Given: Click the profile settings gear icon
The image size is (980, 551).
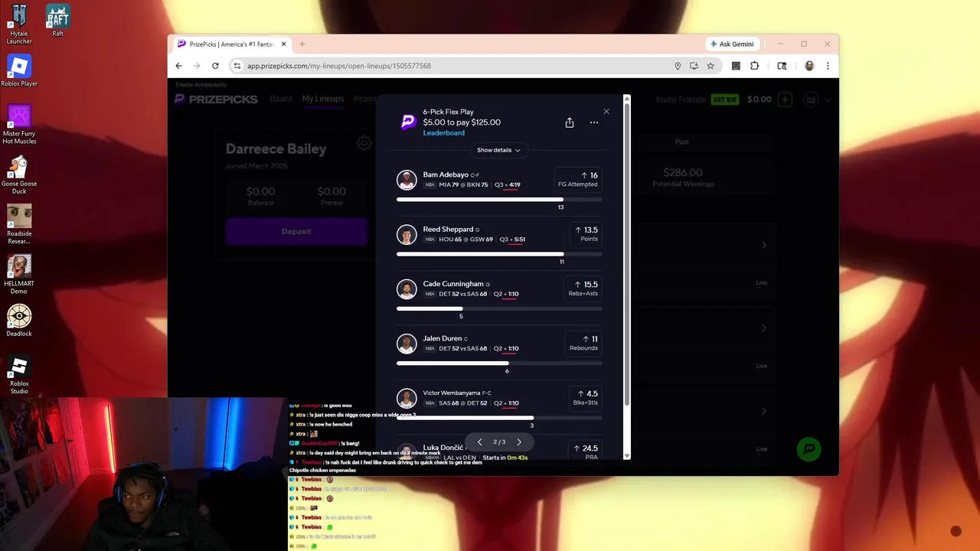Looking at the screenshot, I should (364, 143).
